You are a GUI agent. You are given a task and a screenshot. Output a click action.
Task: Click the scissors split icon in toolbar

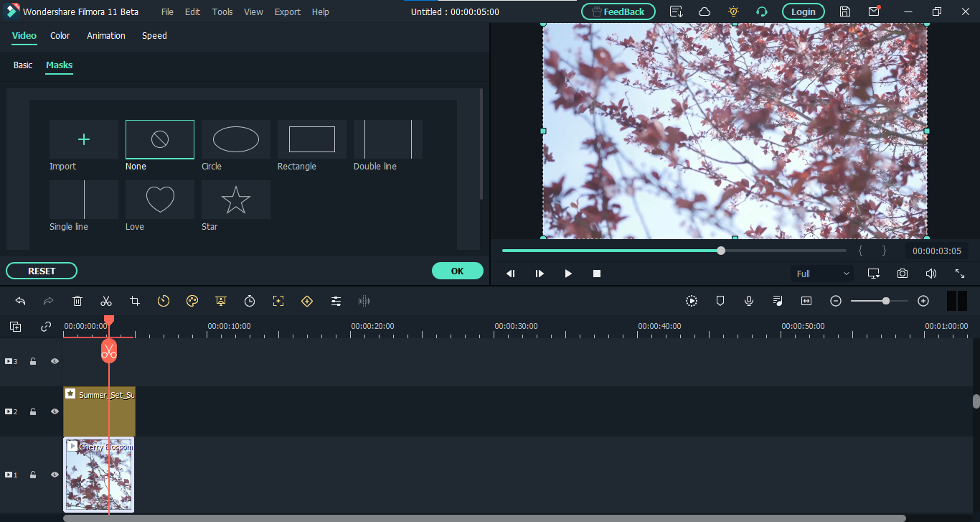tap(106, 301)
